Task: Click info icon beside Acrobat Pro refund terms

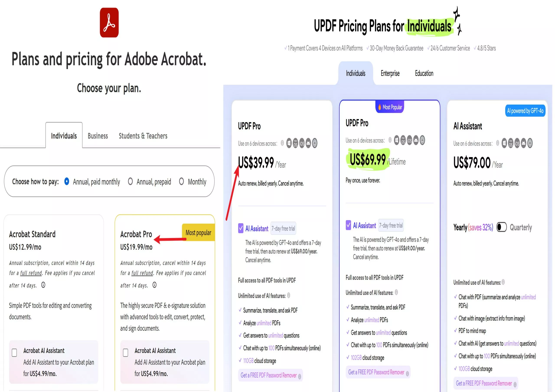Action: 154,285
